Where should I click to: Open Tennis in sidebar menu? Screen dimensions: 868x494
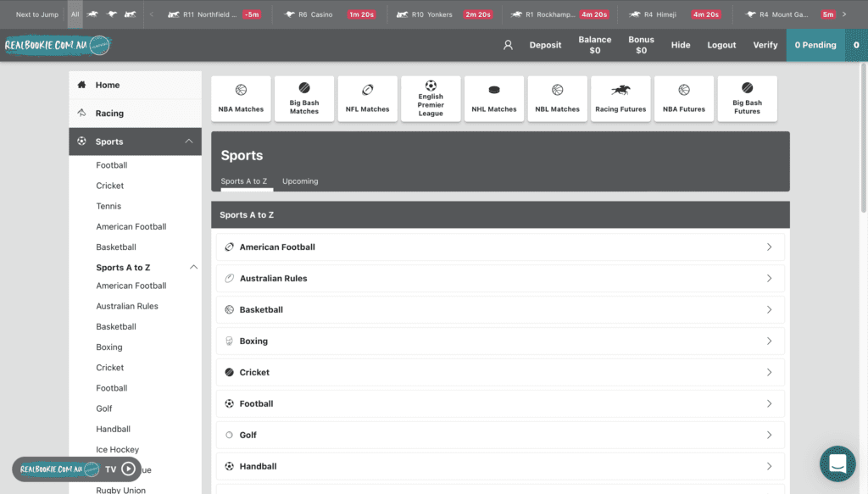108,206
